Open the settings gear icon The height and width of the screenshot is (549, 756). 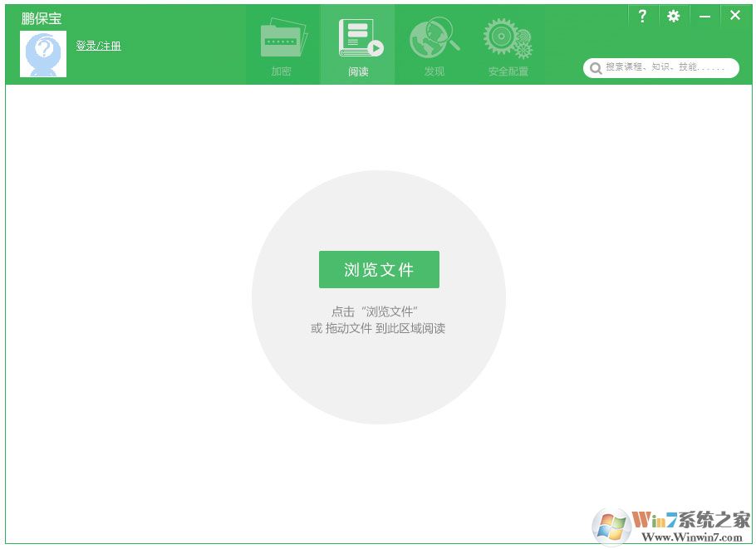click(673, 16)
